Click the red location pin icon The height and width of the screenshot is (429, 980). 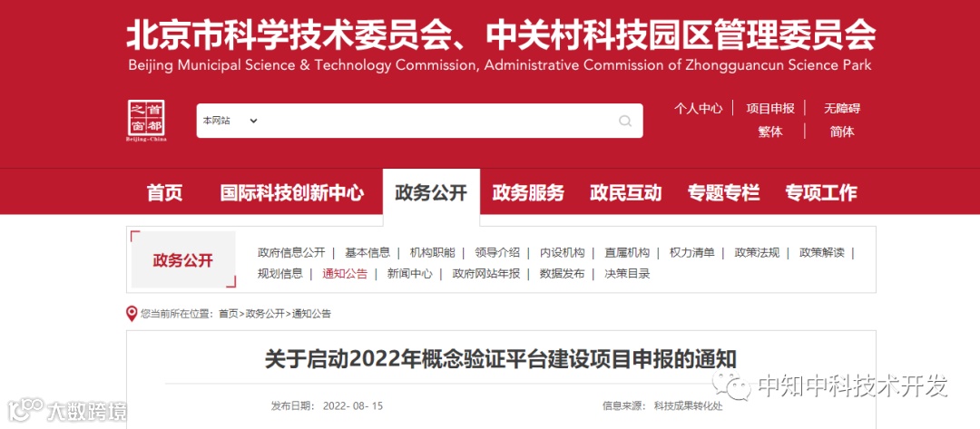pyautogui.click(x=132, y=314)
